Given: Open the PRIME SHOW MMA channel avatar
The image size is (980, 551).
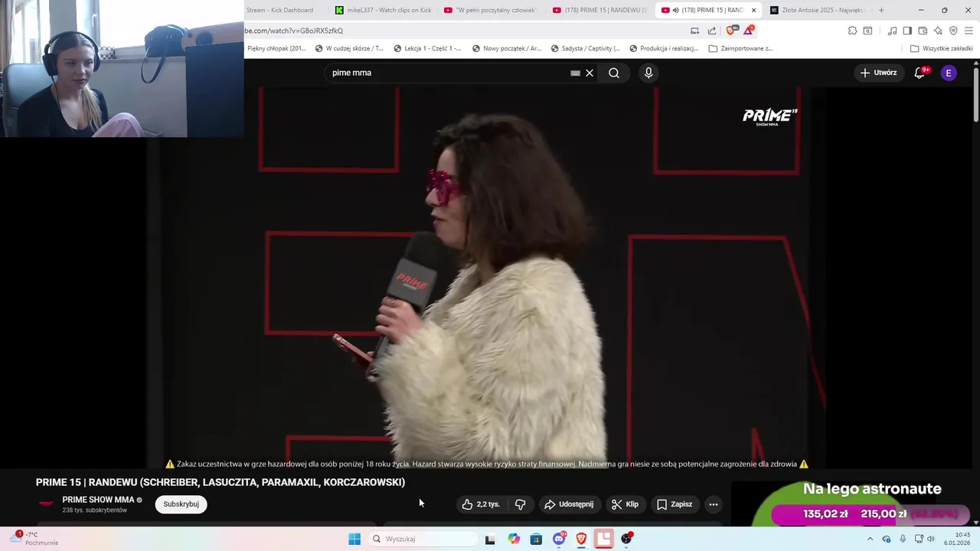Looking at the screenshot, I should [x=46, y=504].
